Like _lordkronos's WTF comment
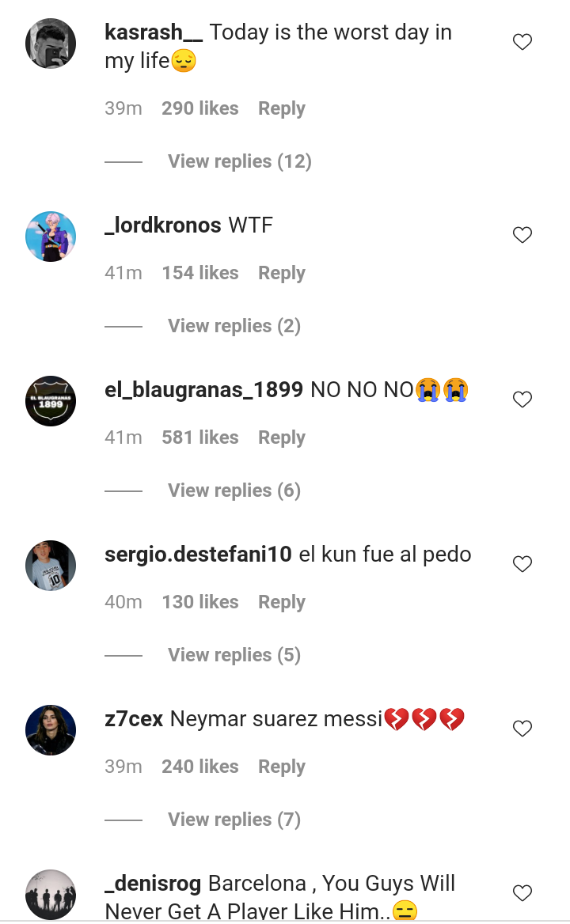The width and height of the screenshot is (570, 924). coord(522,235)
